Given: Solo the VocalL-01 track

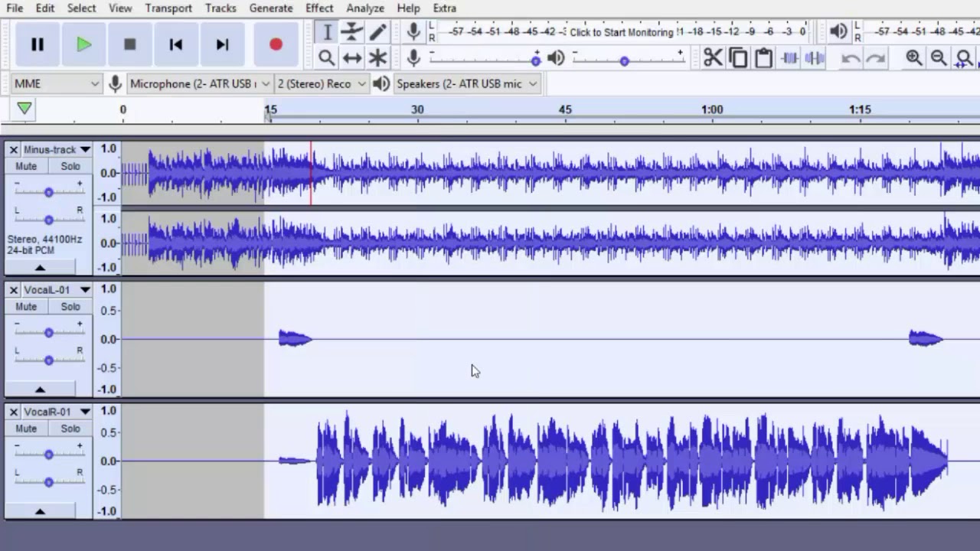Looking at the screenshot, I should (x=70, y=307).
